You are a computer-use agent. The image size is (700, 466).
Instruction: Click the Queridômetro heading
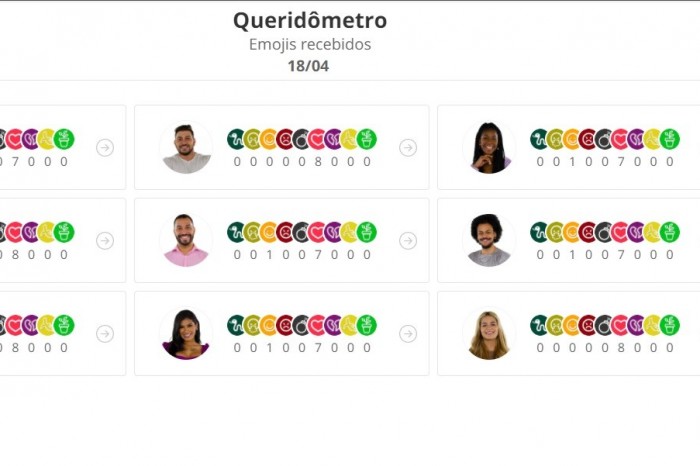(x=310, y=21)
